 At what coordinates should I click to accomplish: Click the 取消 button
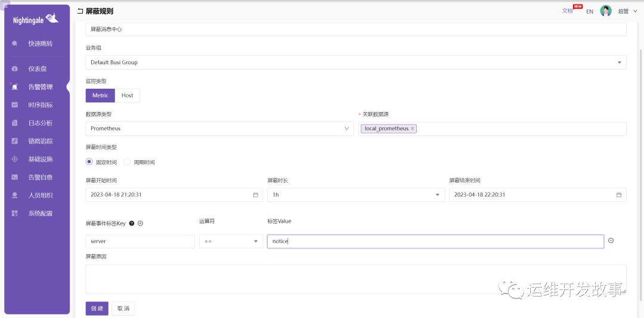123,308
